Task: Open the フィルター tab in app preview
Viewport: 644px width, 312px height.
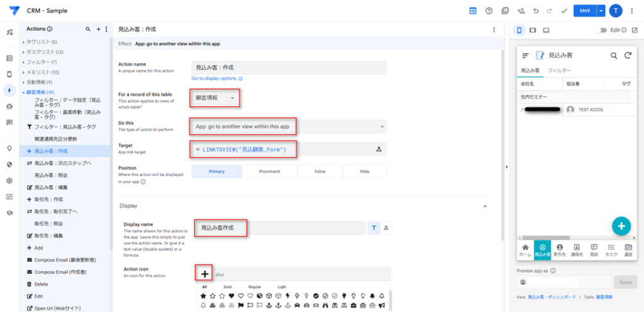Action: click(x=559, y=70)
